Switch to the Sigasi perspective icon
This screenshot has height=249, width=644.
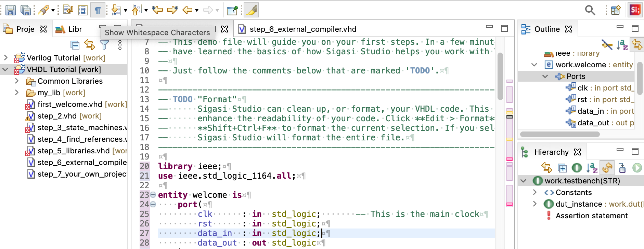tap(635, 10)
